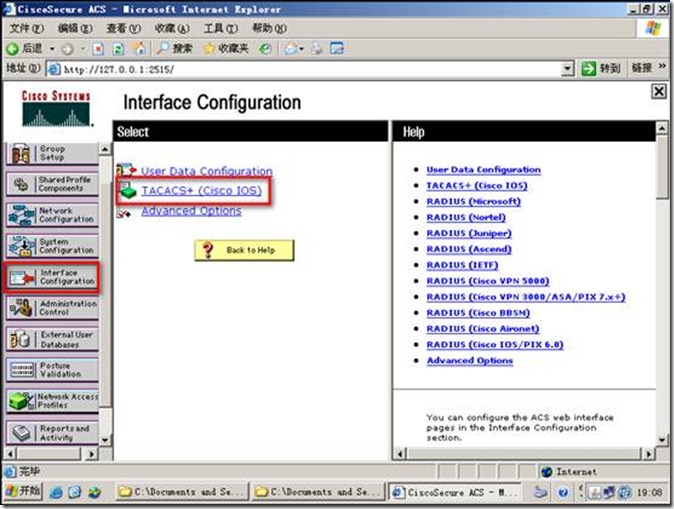The image size is (674, 509).
Task: Stop page loading in IE toolbar
Action: coord(98,49)
